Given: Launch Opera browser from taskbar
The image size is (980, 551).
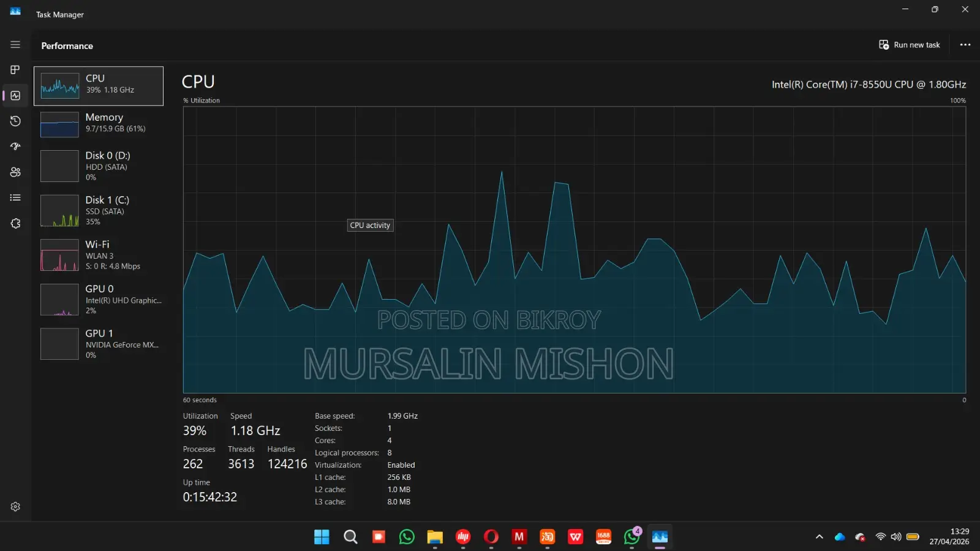Looking at the screenshot, I should tap(491, 537).
